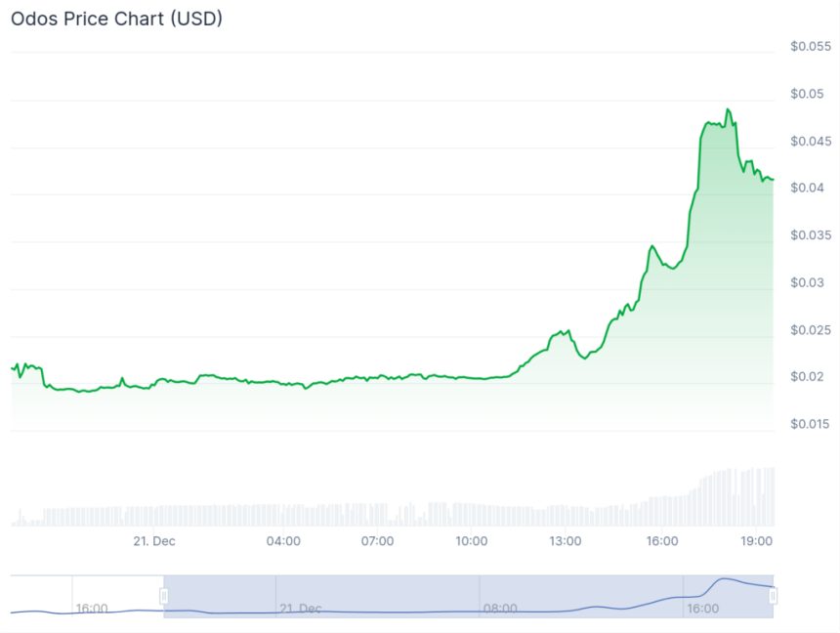This screenshot has width=840, height=633.
Task: Click the $0.02 y-axis label
Action: (810, 377)
